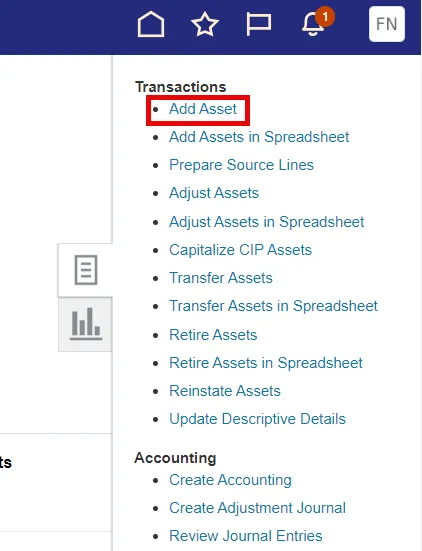The image size is (422, 551).
Task: Open the Home icon
Action: (151, 24)
